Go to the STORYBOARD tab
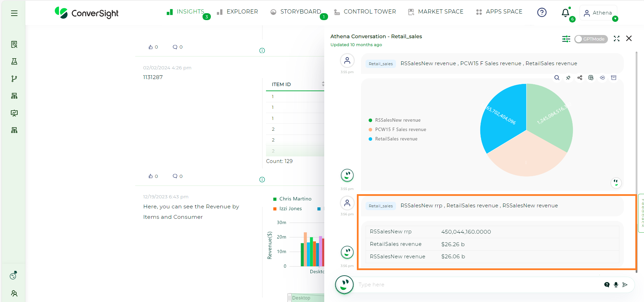 (x=296, y=12)
